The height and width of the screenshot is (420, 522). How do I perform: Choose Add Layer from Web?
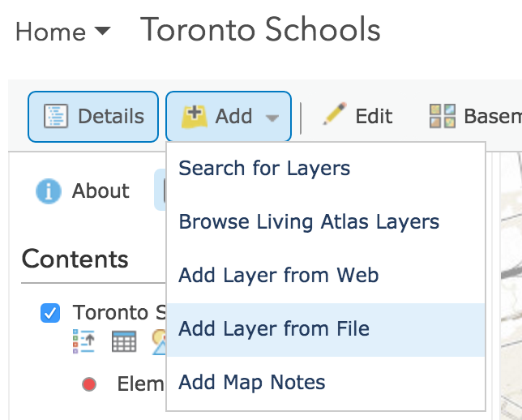(326, 276)
